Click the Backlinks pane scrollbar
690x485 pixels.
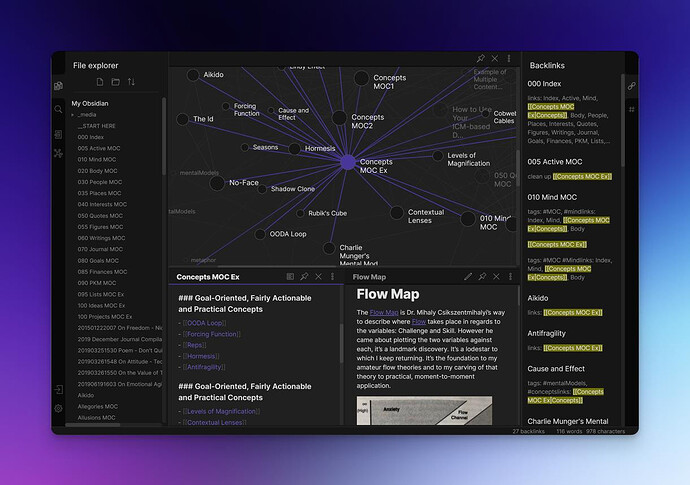tap(623, 120)
